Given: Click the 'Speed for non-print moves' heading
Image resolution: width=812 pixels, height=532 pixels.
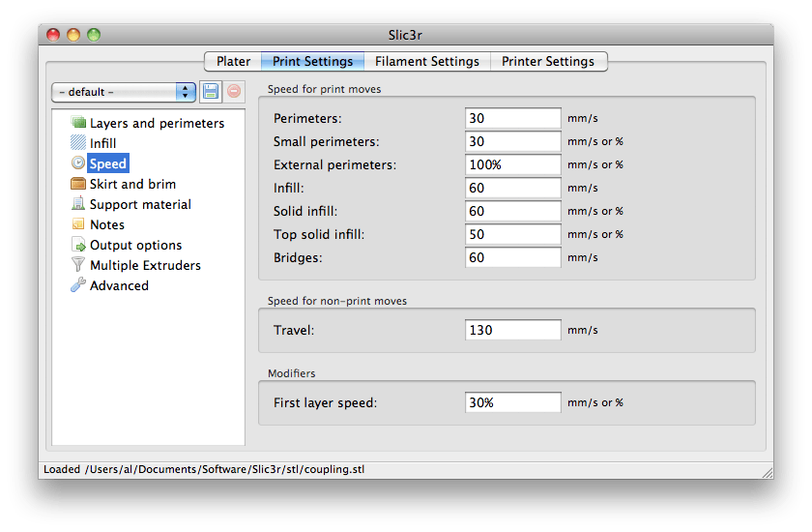Looking at the screenshot, I should point(337,301).
